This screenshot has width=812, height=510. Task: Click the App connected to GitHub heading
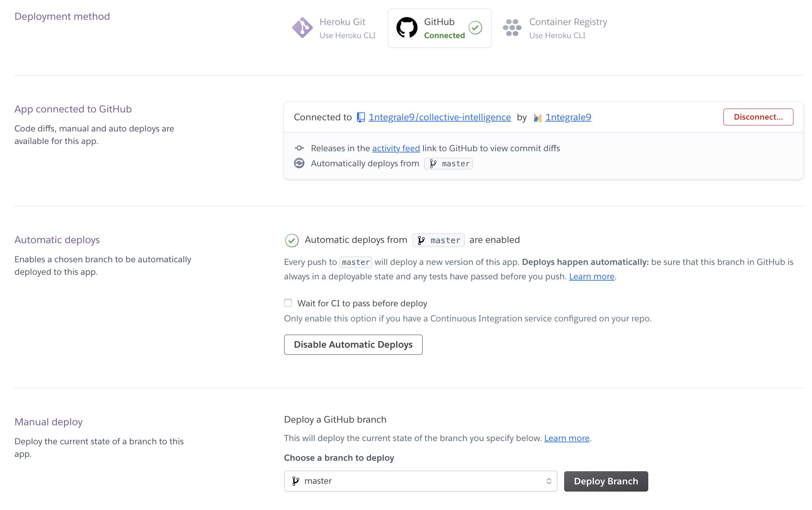tap(73, 109)
